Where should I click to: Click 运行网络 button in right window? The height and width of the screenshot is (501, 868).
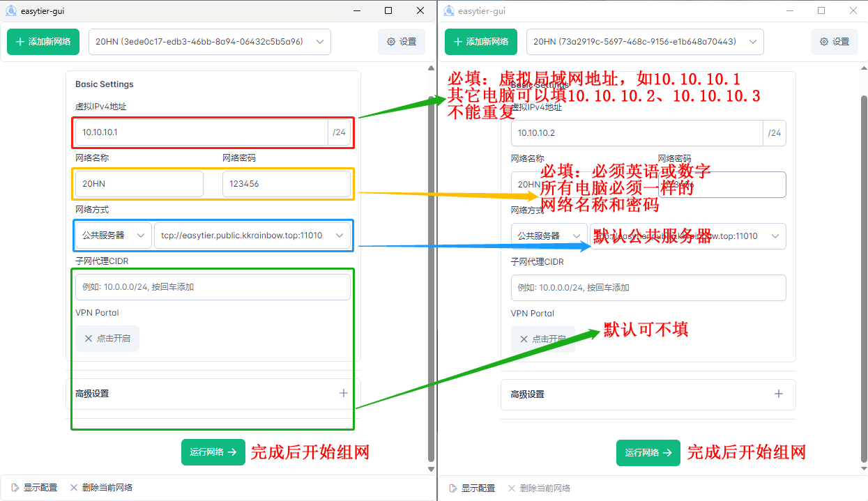click(x=648, y=453)
